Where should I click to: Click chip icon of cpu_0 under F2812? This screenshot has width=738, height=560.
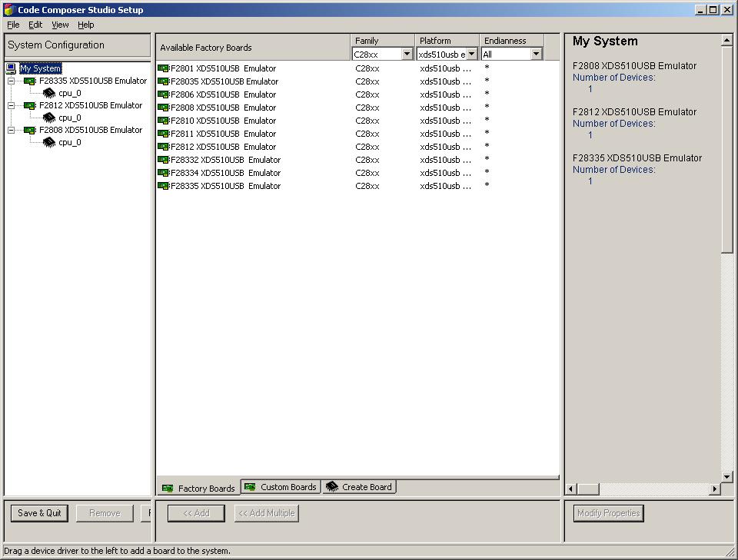click(x=49, y=118)
